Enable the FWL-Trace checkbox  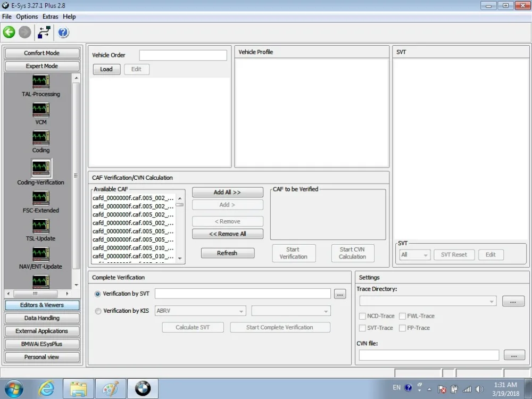tap(402, 316)
